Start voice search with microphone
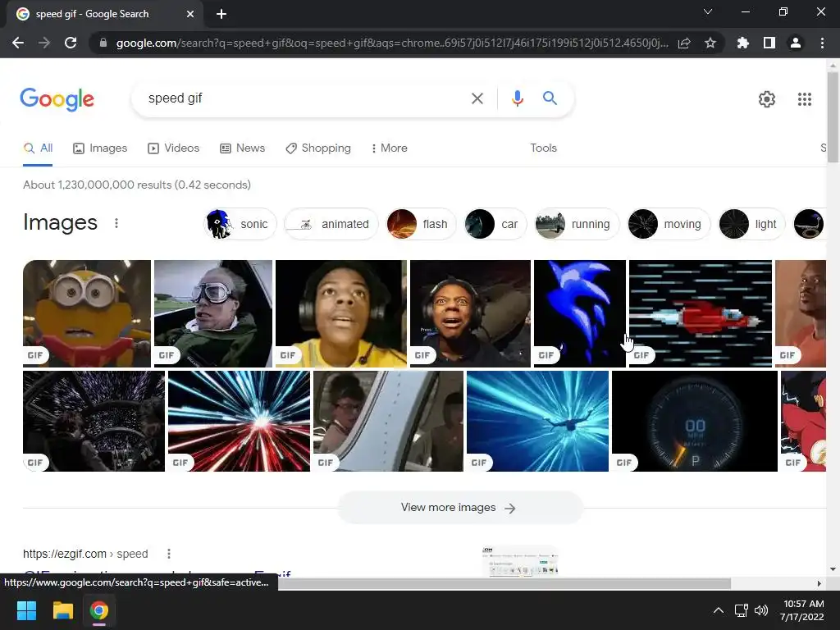The height and width of the screenshot is (630, 840). click(517, 98)
